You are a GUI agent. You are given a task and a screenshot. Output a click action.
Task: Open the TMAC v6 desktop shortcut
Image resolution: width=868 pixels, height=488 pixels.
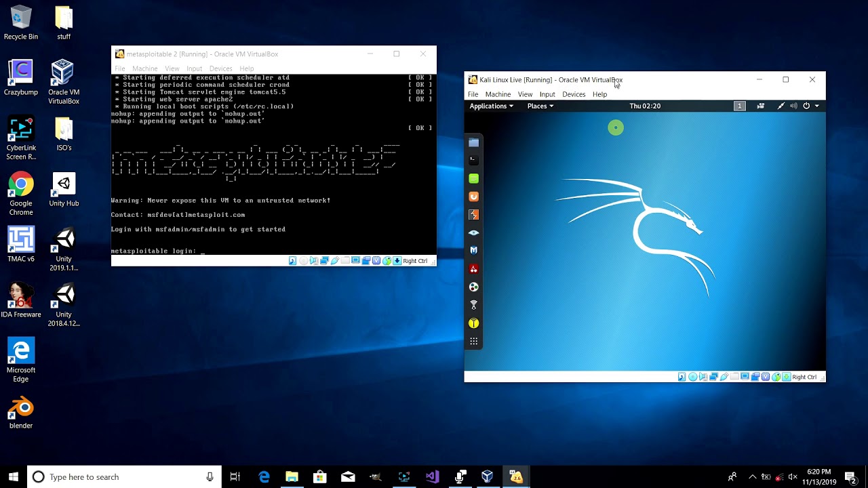21,245
